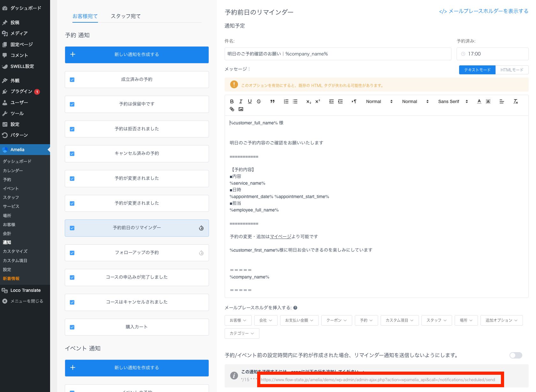
Task: Switch to the スタッフ宛て tab
Action: 125,16
